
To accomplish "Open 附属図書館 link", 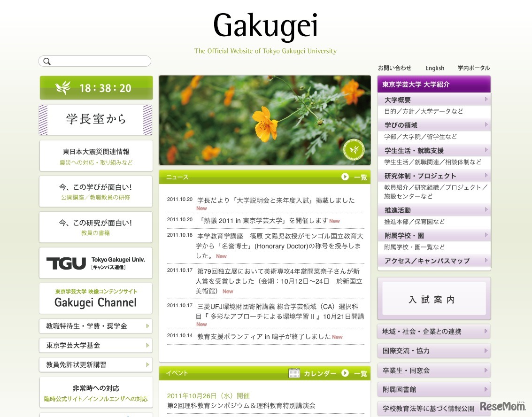I will [434, 389].
